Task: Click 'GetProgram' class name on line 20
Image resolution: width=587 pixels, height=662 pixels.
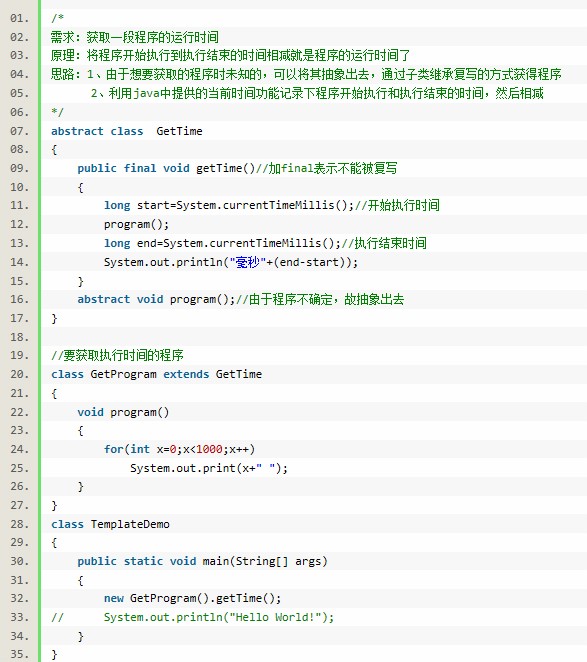Action: click(123, 374)
